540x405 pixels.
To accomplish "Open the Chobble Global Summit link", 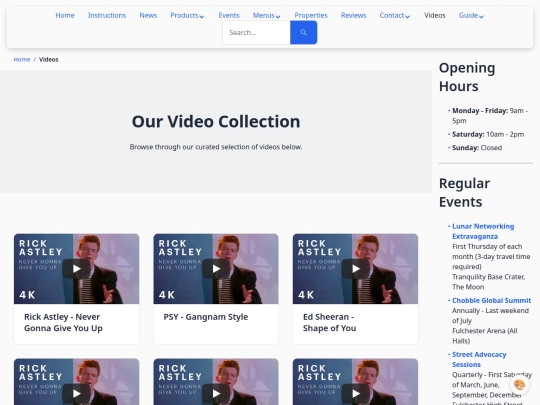I will [491, 300].
